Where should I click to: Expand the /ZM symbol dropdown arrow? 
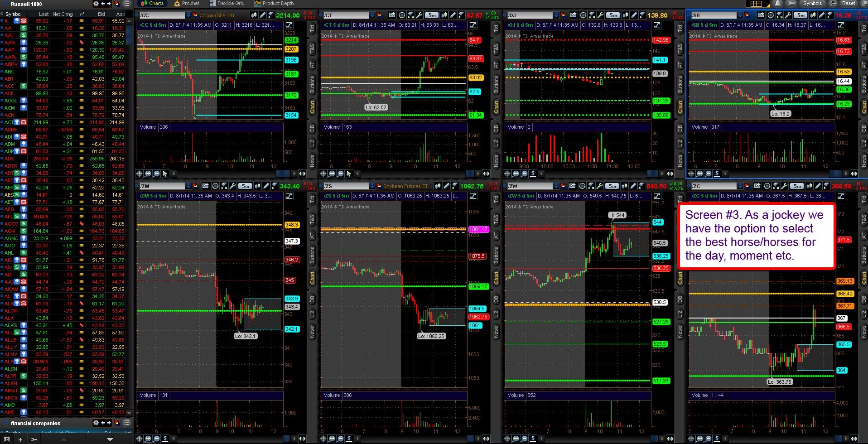[x=188, y=186]
